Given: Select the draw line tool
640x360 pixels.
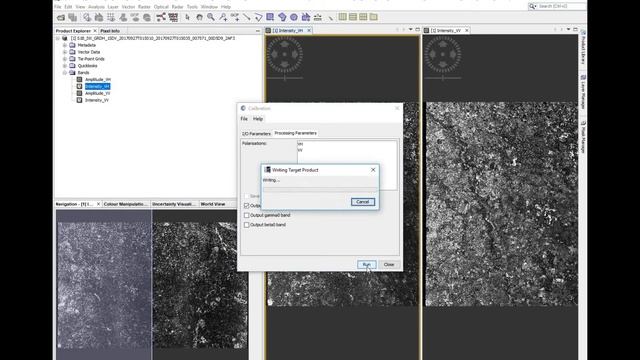Looking at the screenshot, I should [x=247, y=17].
